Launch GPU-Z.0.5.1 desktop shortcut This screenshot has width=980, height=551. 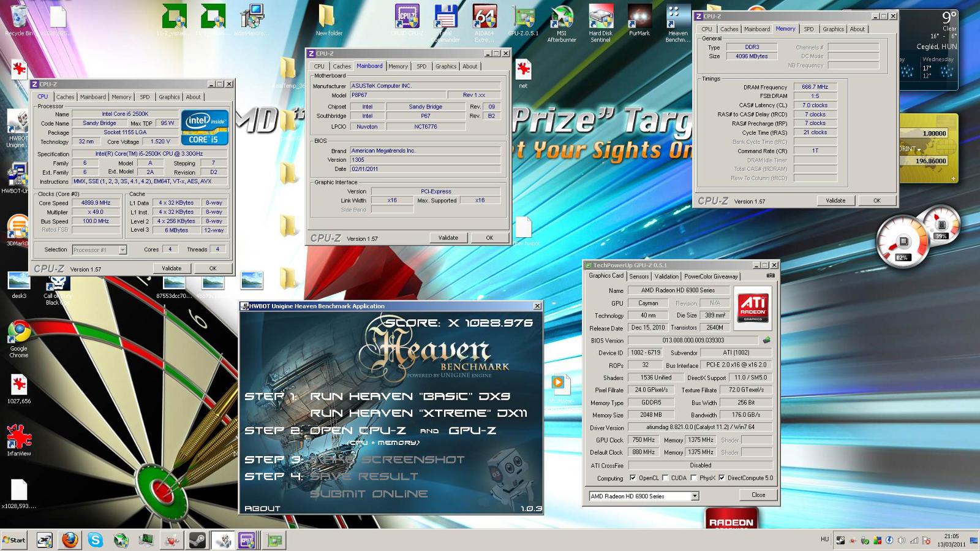[523, 20]
